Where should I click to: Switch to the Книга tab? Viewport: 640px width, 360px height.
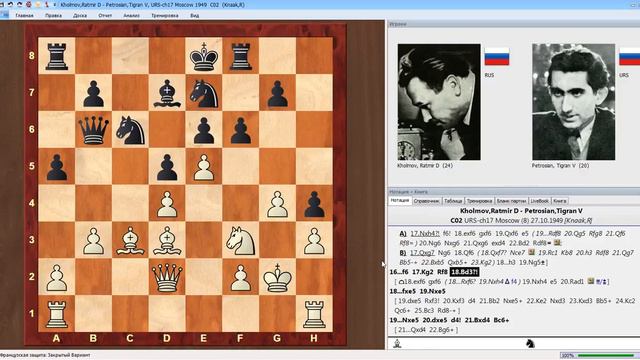point(560,201)
